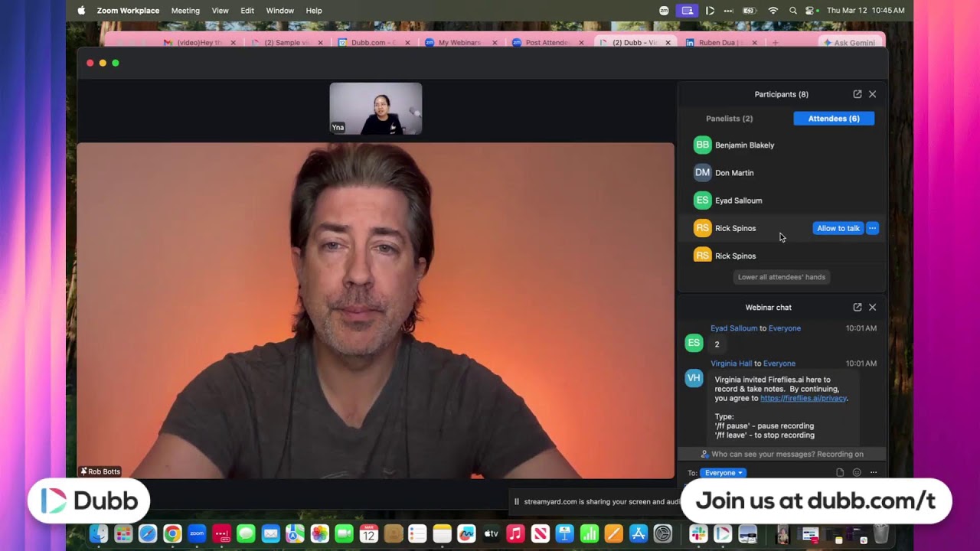Open chat more options ellipsis
This screenshot has width=980, height=551.
tap(874, 473)
